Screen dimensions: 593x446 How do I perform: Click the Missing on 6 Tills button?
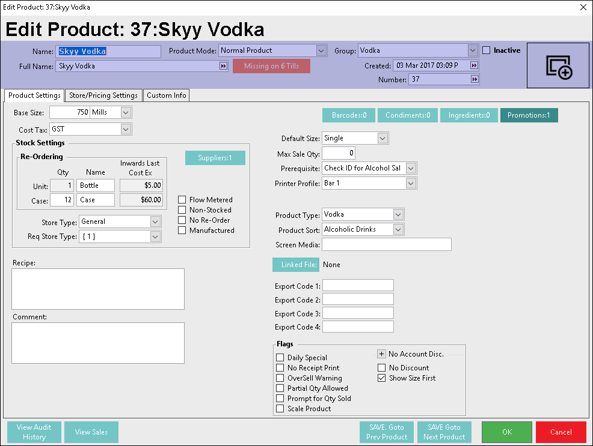pyautogui.click(x=271, y=66)
